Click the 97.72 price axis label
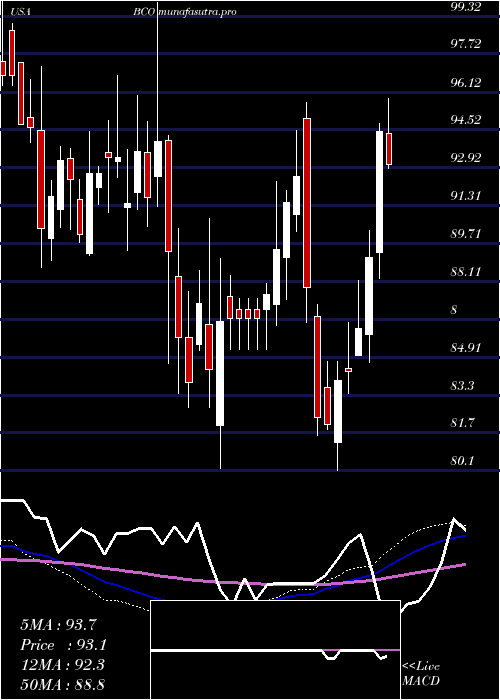Screen dimensions: 500x700 pyautogui.click(x=466, y=44)
